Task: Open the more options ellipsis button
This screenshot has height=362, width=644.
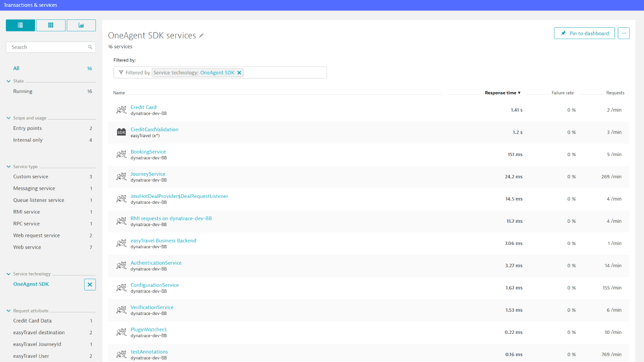Action: coord(623,33)
